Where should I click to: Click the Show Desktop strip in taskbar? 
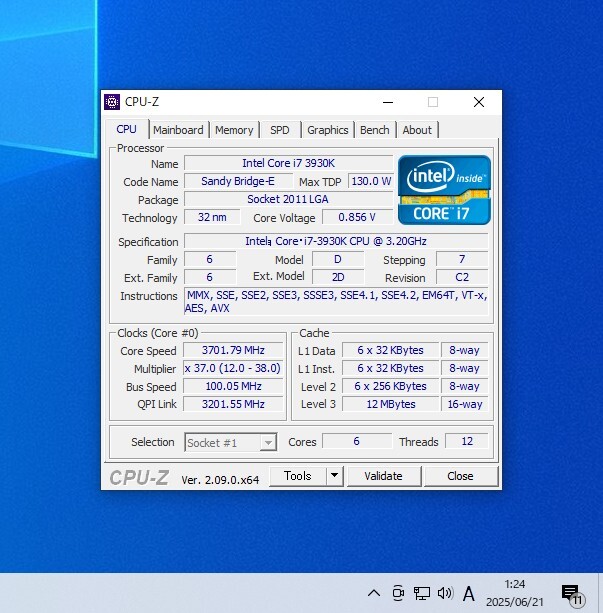click(x=600, y=593)
